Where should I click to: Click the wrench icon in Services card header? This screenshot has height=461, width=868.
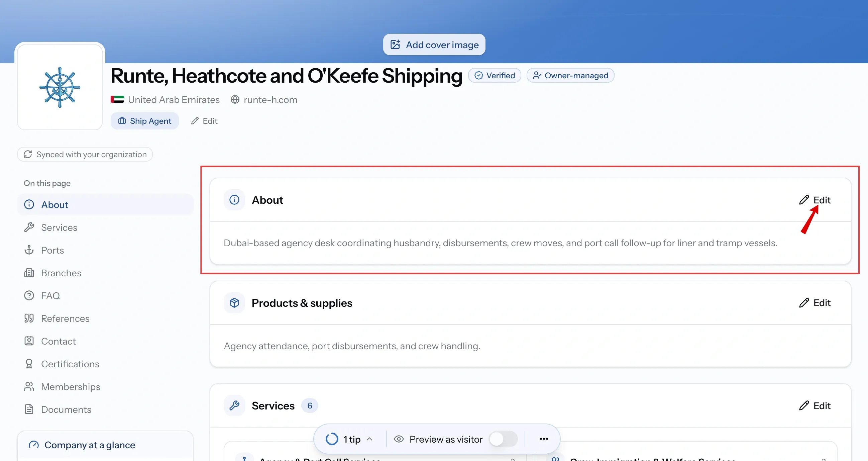click(x=234, y=405)
